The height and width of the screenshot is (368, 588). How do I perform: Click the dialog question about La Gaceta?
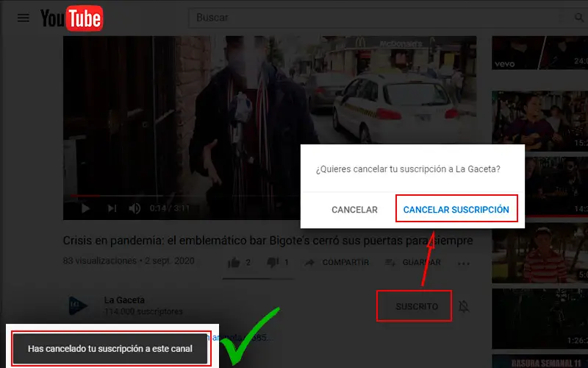click(x=408, y=169)
